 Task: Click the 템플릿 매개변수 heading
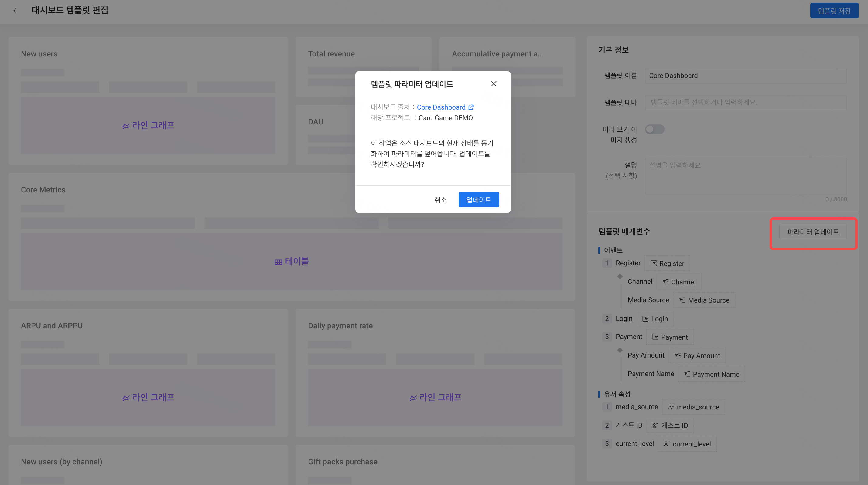[624, 231]
